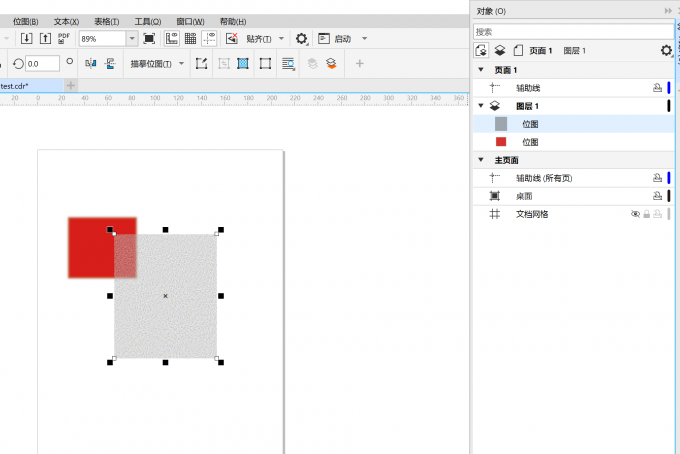Select the 桌面 layer row
This screenshot has height=454, width=680.
pyautogui.click(x=573, y=196)
